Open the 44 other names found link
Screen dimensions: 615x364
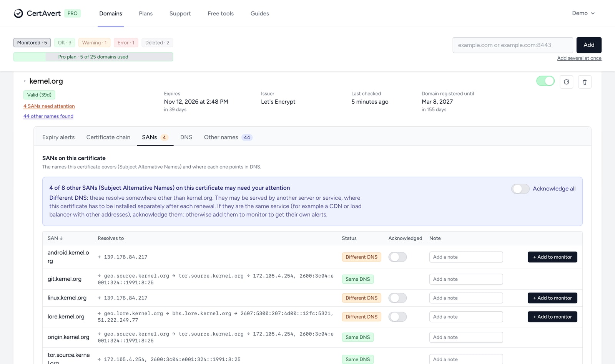48,116
